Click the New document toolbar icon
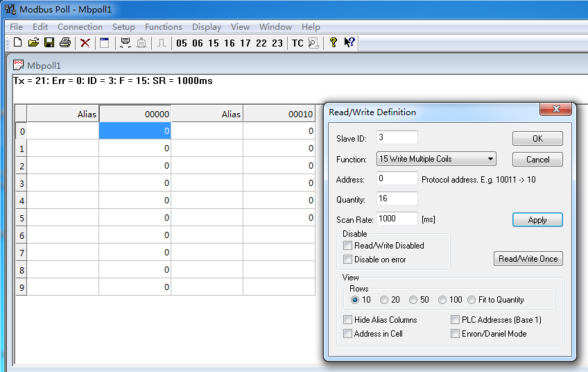 (18, 43)
